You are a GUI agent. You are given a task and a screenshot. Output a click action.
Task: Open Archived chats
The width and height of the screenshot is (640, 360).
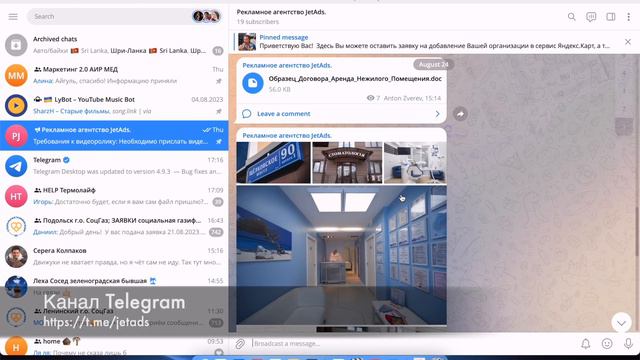[x=114, y=45]
